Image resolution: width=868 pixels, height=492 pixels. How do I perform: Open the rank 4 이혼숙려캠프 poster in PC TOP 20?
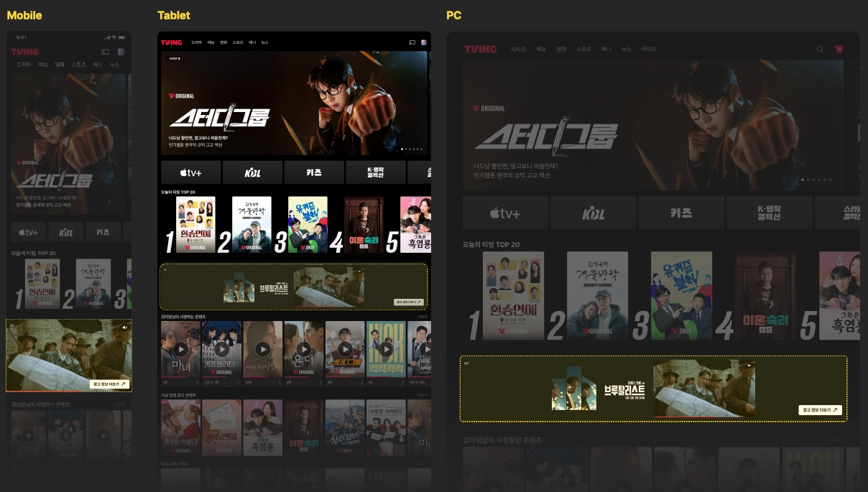(x=766, y=295)
